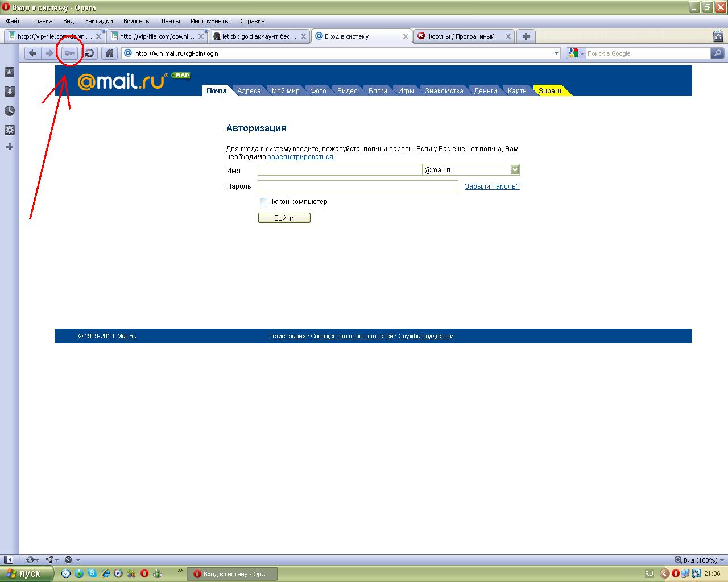Open the Инструменты menu
This screenshot has width=728, height=582.
coord(210,21)
